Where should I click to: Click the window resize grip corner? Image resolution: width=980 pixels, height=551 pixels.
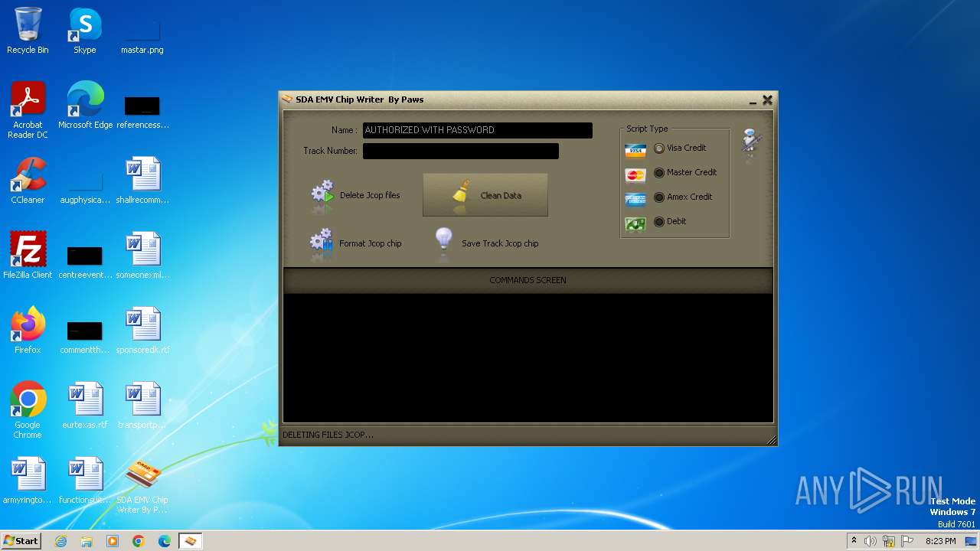(x=772, y=440)
